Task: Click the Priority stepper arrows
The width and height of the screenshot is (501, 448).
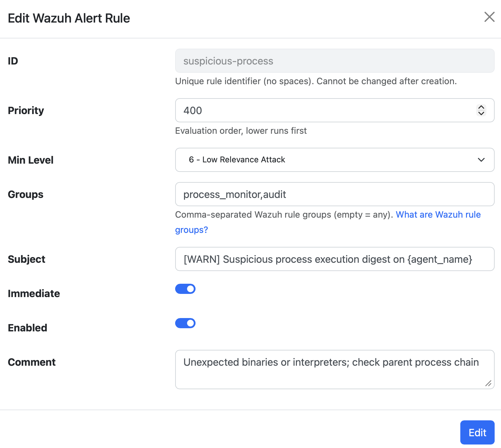Action: [x=481, y=110]
